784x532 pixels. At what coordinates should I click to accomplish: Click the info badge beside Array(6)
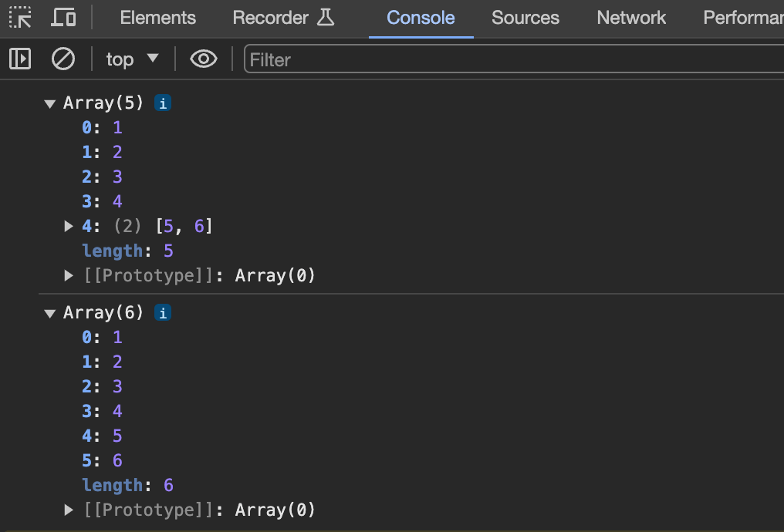[162, 312]
